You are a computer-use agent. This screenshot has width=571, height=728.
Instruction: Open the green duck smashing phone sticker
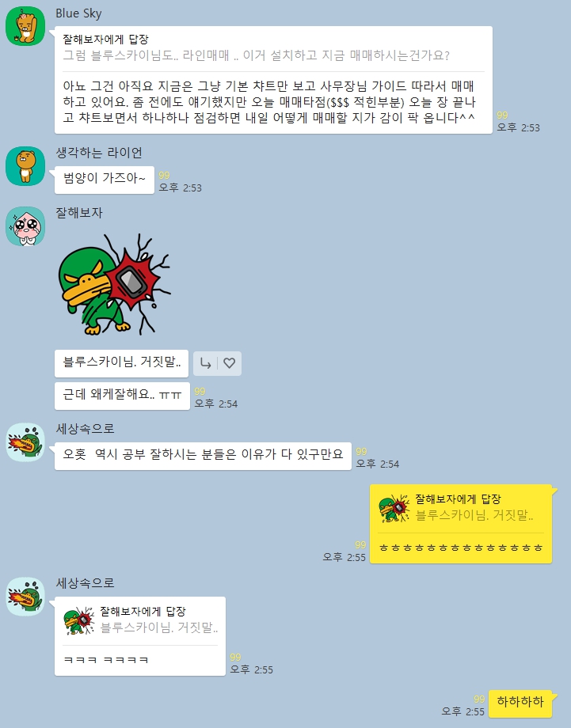[x=114, y=285]
